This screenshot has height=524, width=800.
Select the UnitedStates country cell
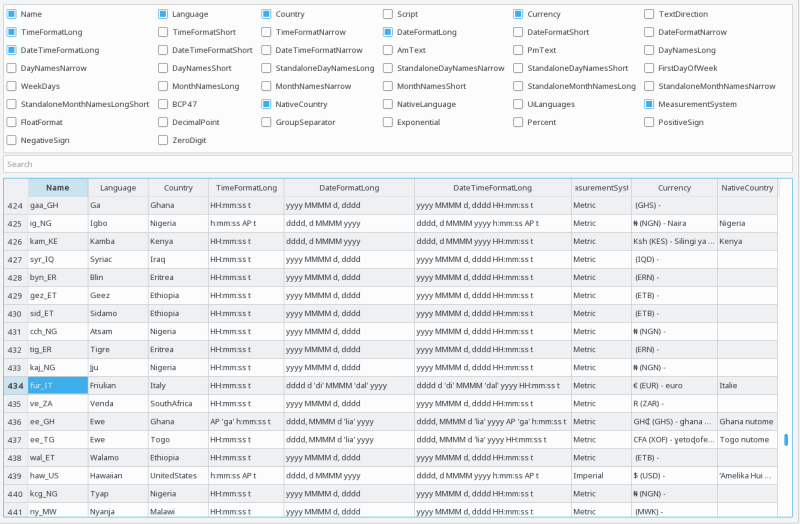(178, 476)
